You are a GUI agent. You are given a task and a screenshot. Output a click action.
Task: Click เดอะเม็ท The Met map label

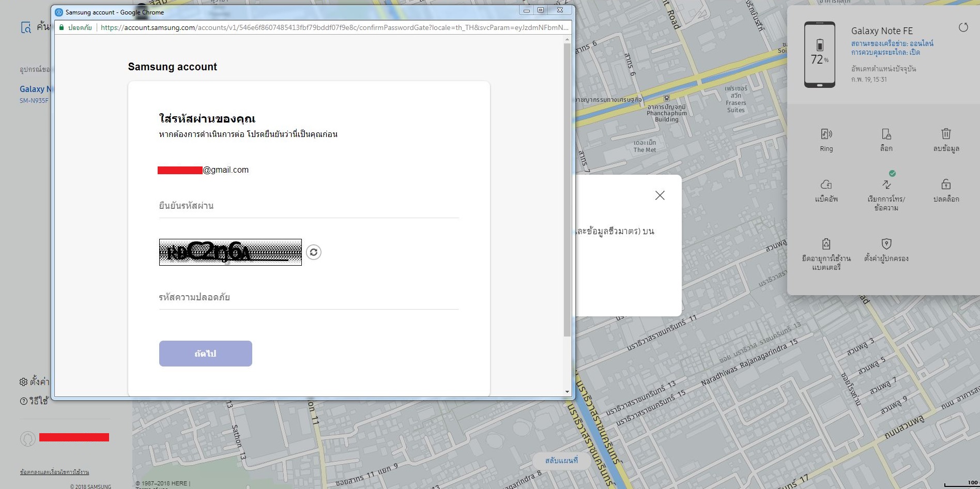pyautogui.click(x=645, y=146)
